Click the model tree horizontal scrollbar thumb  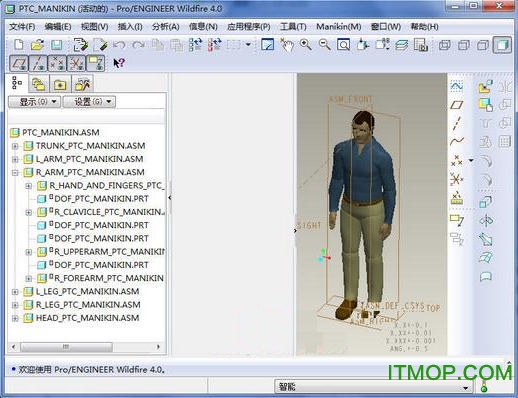66,347
